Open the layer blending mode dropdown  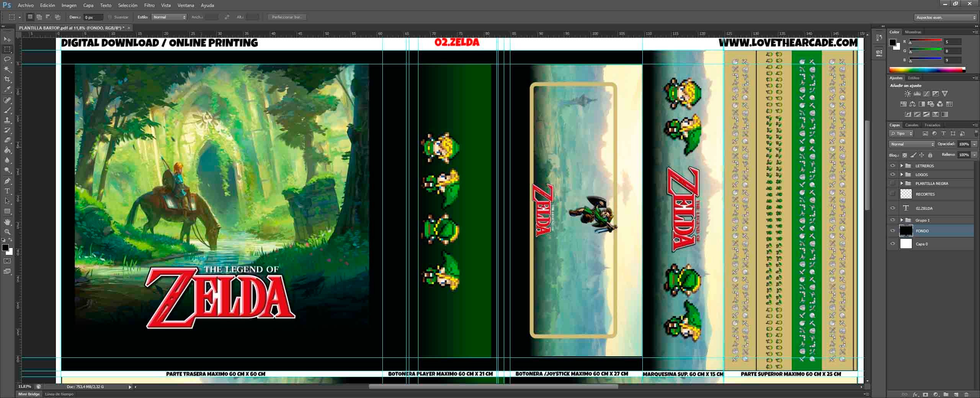pyautogui.click(x=911, y=144)
